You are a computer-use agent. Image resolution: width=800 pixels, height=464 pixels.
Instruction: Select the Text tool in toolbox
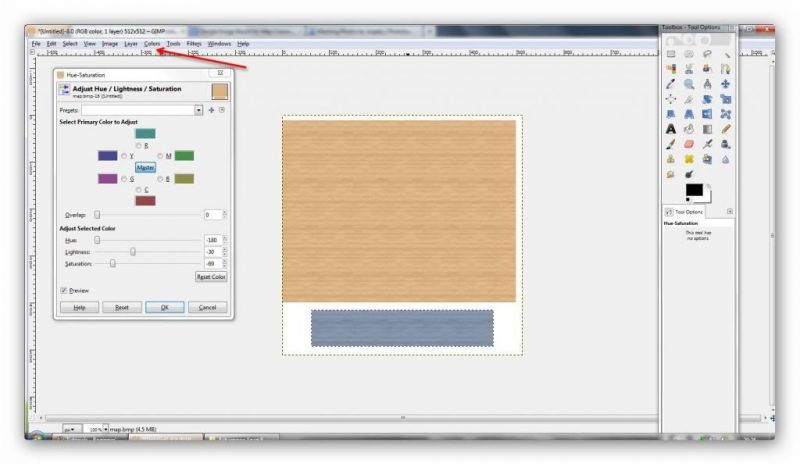tap(671, 128)
